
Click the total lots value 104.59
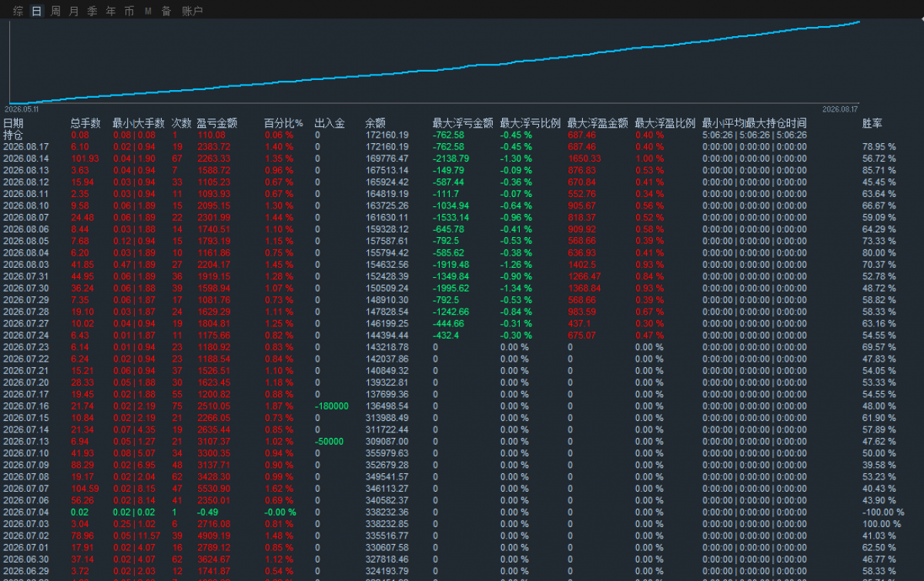(84, 489)
